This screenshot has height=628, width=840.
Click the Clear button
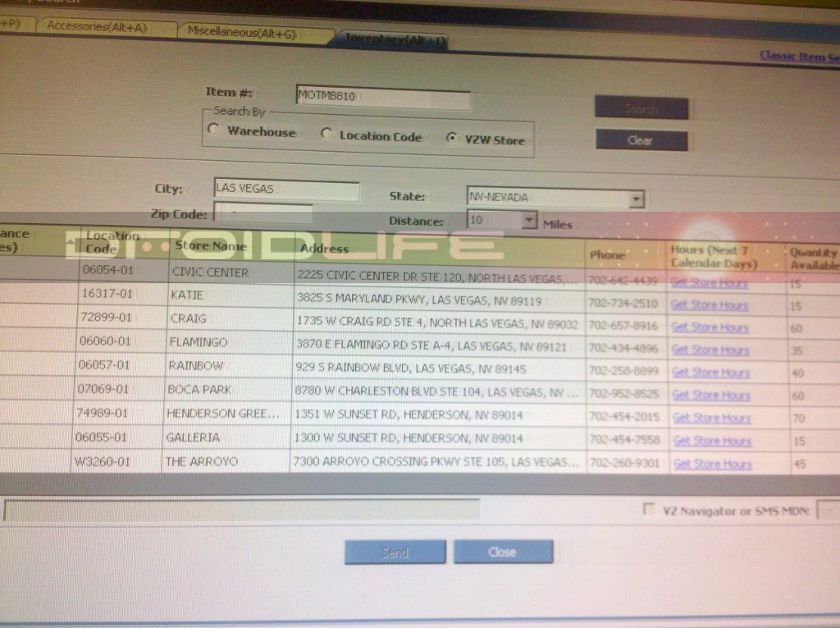641,140
